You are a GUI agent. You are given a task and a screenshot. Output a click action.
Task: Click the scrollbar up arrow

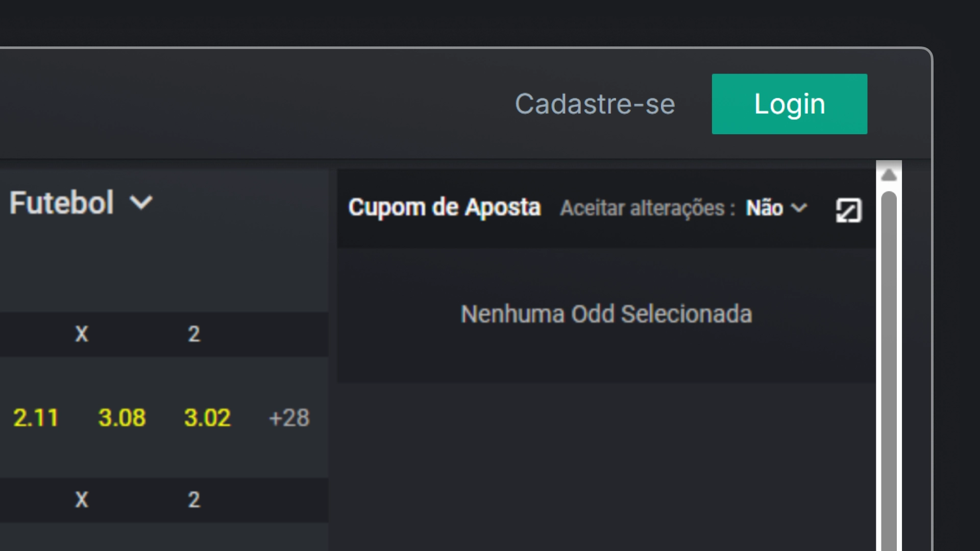point(889,175)
